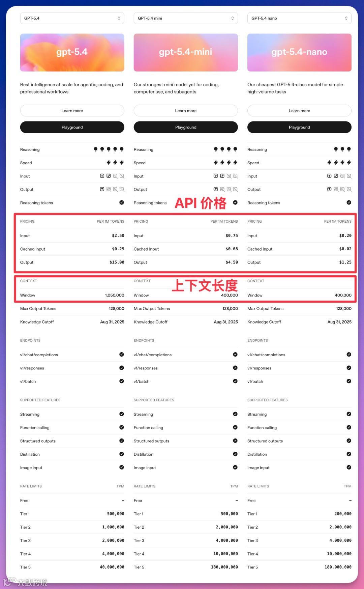This screenshot has height=589, width=364.
Task: Click the Image input checkmark for GPT-5.4 nano
Action: pyautogui.click(x=349, y=467)
